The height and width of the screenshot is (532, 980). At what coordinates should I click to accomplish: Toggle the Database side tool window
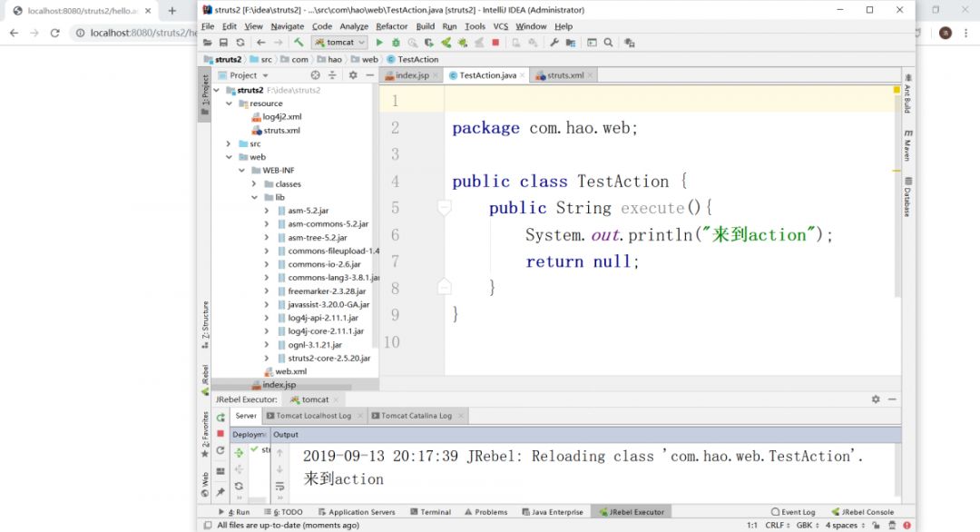coord(907,198)
